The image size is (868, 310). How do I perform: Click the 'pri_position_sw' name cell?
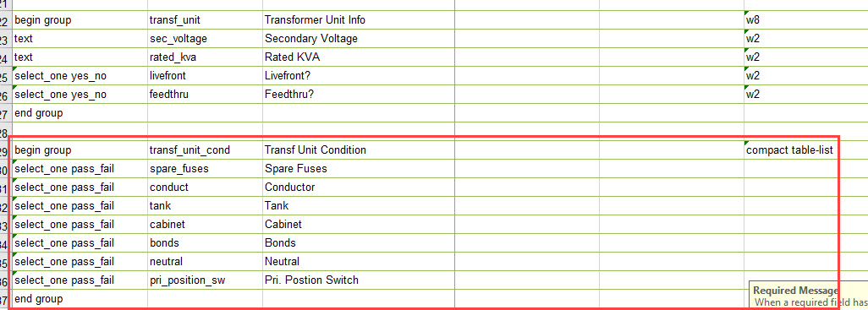(205, 280)
